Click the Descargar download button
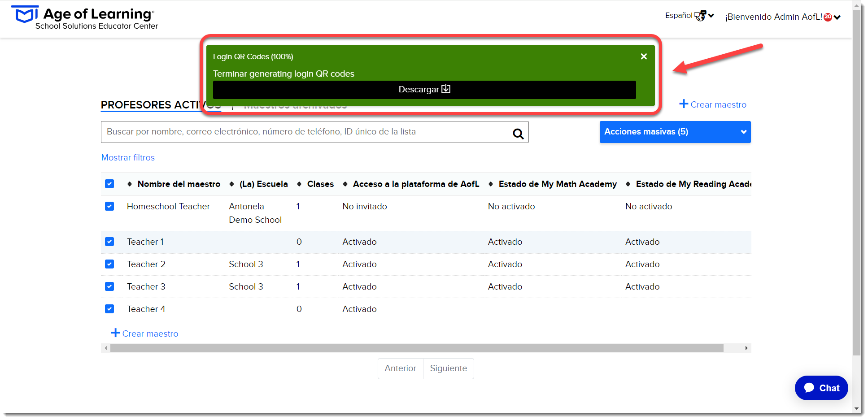Screen dimensions: 868x420 pos(424,89)
